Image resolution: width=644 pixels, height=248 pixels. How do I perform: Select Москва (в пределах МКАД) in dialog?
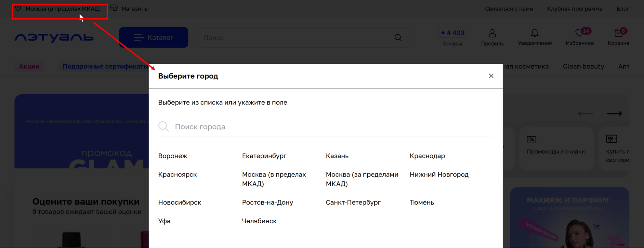[x=274, y=179]
